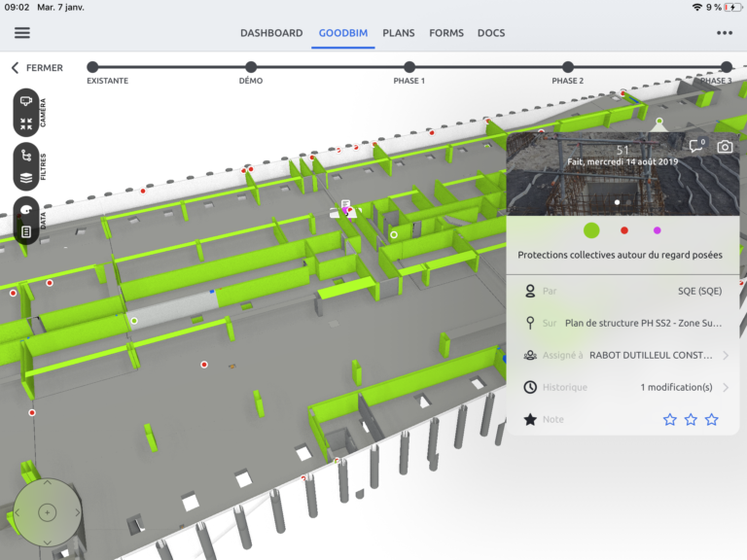Image resolution: width=747 pixels, height=560 pixels.
Task: Switch to the PLANS tab
Action: click(x=398, y=33)
